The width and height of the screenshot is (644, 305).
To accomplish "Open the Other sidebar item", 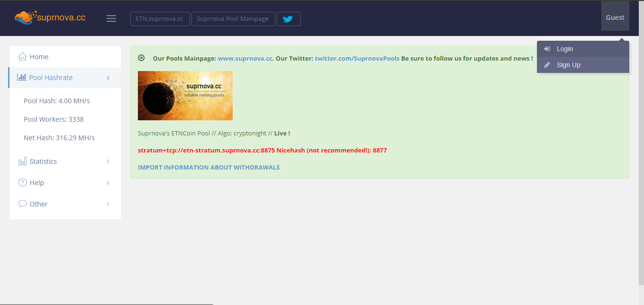I will [65, 204].
